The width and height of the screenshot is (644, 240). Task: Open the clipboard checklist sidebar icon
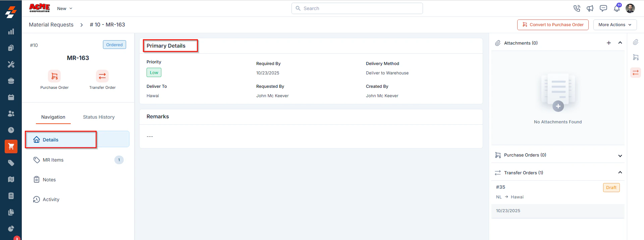coord(11,48)
